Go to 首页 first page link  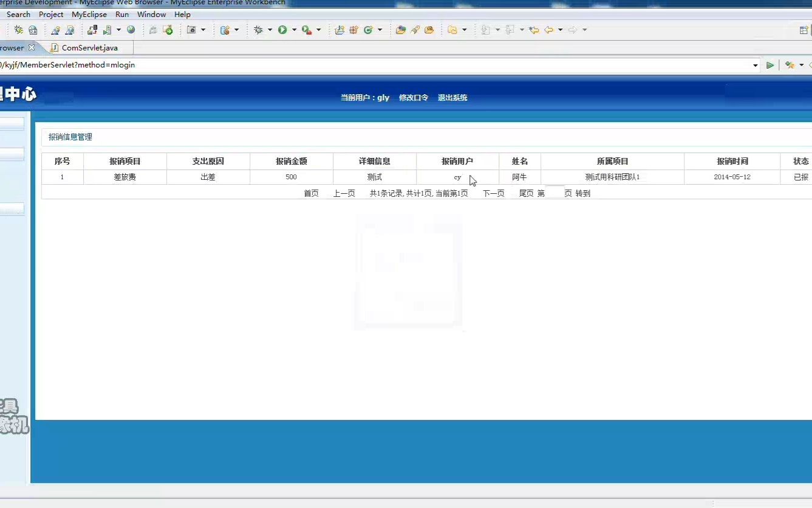coord(311,193)
